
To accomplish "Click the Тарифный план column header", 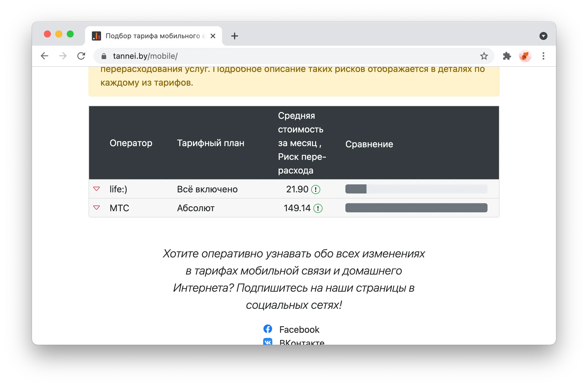I will click(x=211, y=143).
